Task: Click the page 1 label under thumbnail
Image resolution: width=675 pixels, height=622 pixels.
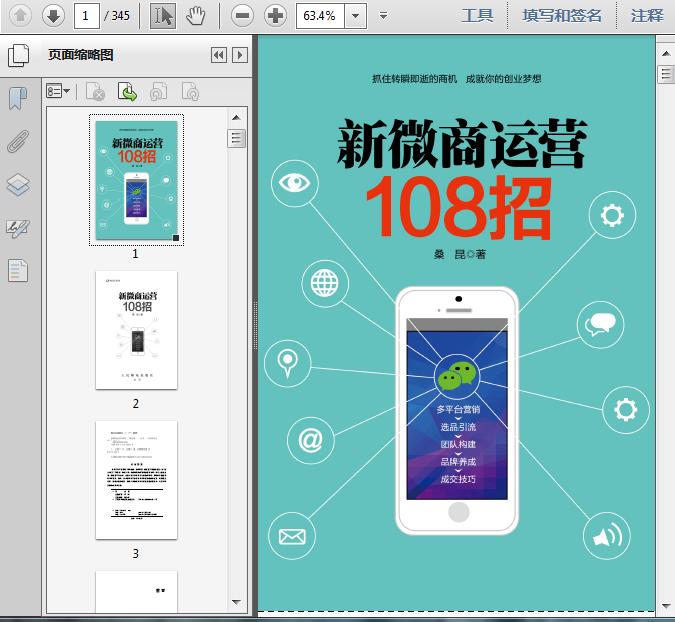Action: coord(135,254)
